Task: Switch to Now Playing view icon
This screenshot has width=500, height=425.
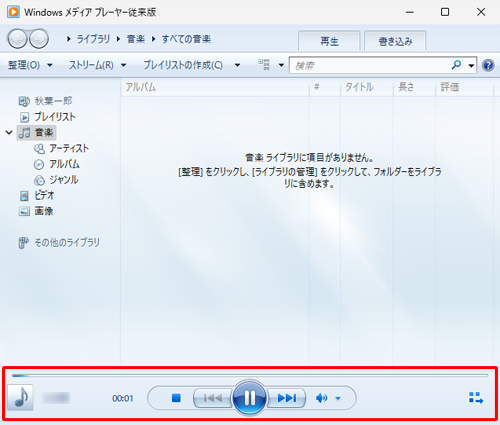Action: 476,398
